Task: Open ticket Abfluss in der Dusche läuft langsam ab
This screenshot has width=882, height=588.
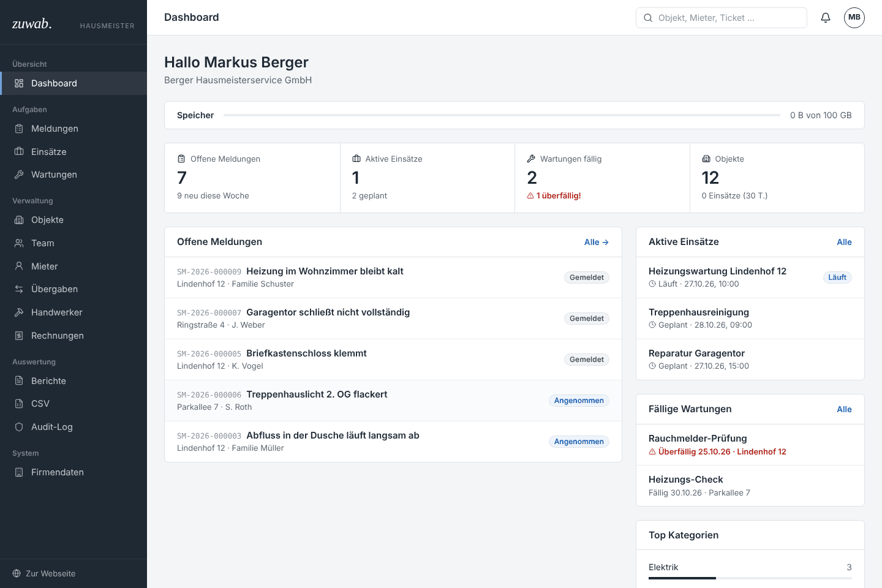Action: coord(393,442)
